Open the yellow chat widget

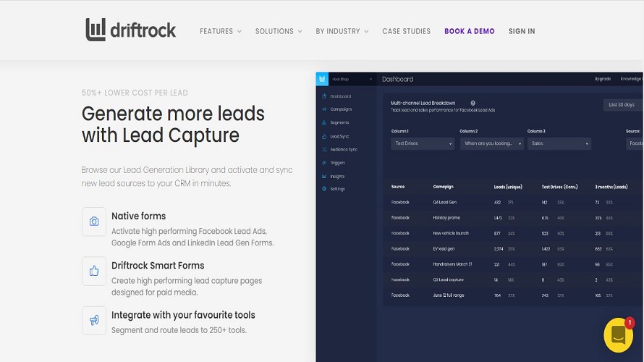click(618, 335)
